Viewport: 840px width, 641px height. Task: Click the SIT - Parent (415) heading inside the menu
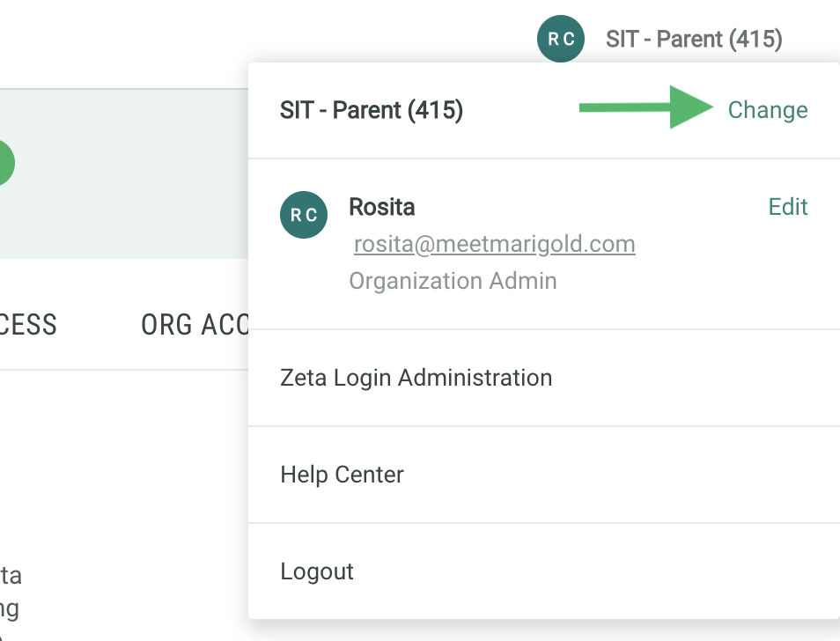pos(371,110)
